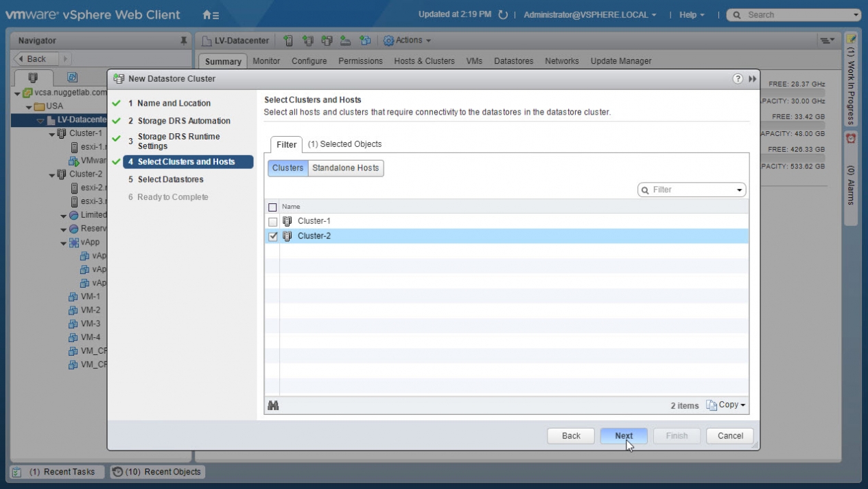Toggle the select-all checkbox in Name header
The image size is (868, 489).
coord(272,207)
